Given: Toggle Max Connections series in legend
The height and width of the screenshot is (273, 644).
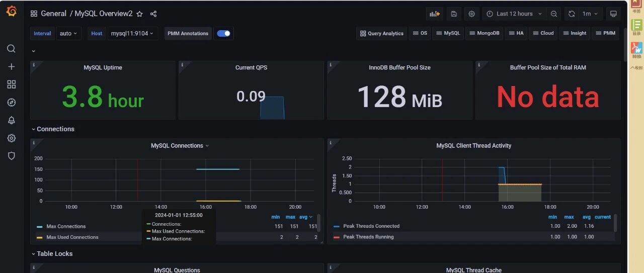Looking at the screenshot, I should pos(66,226).
